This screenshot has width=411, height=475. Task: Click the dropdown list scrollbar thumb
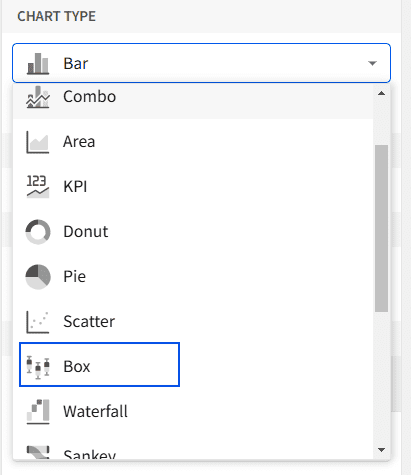[x=381, y=228]
